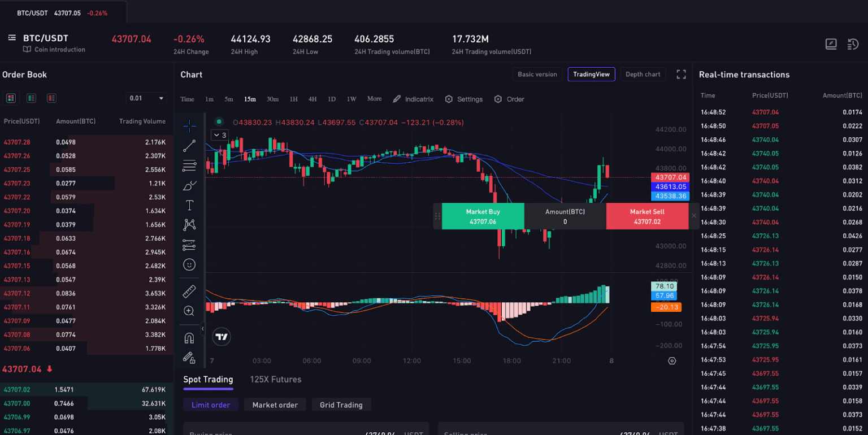Image resolution: width=868 pixels, height=435 pixels.
Task: Open the chart style dropdown above the candles
Action: point(219,135)
